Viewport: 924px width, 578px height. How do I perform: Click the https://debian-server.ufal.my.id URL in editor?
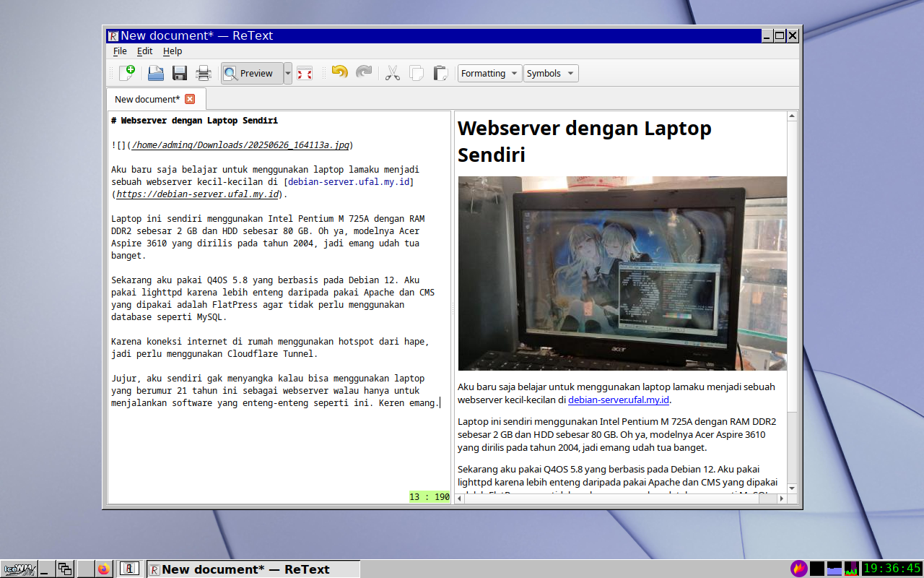tap(198, 194)
